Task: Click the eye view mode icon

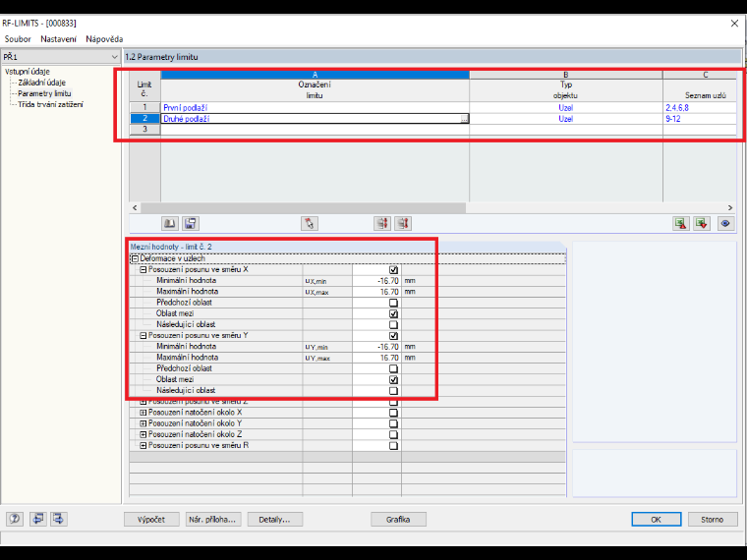Action: pyautogui.click(x=725, y=223)
